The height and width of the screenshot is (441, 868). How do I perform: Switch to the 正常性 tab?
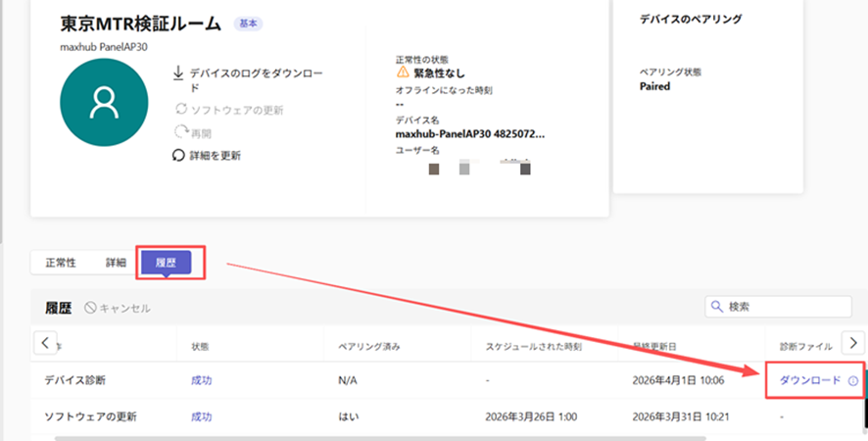tap(60, 263)
